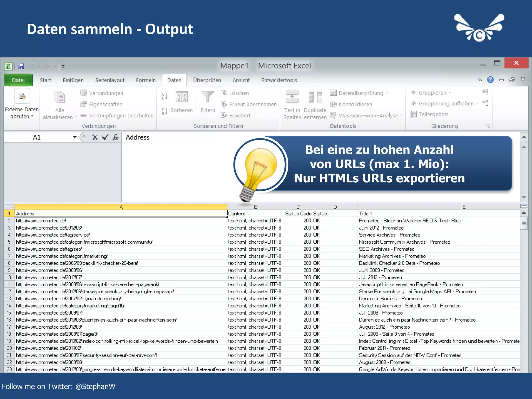Viewport: 532px width, 399px height.
Task: Switch to the Entwicklertools tab
Action: pos(279,80)
